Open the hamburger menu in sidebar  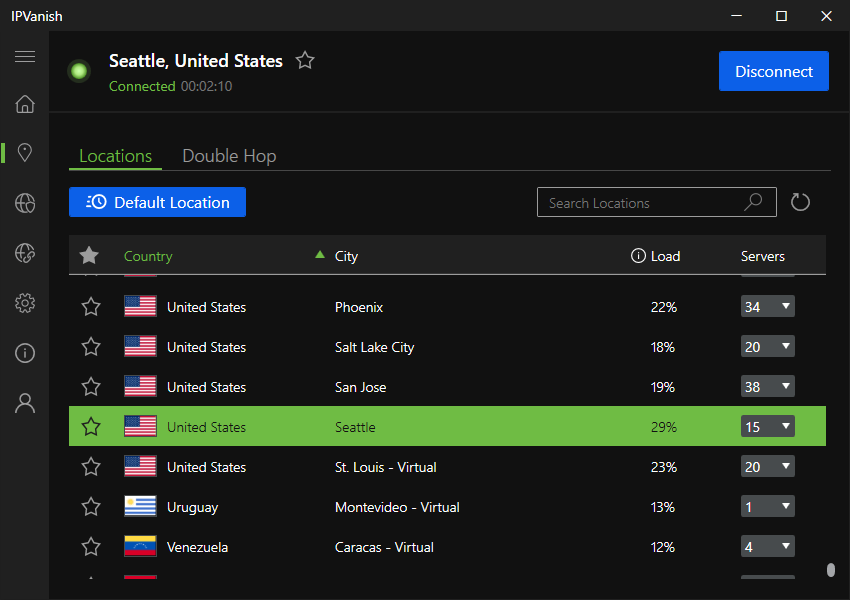pyautogui.click(x=25, y=57)
